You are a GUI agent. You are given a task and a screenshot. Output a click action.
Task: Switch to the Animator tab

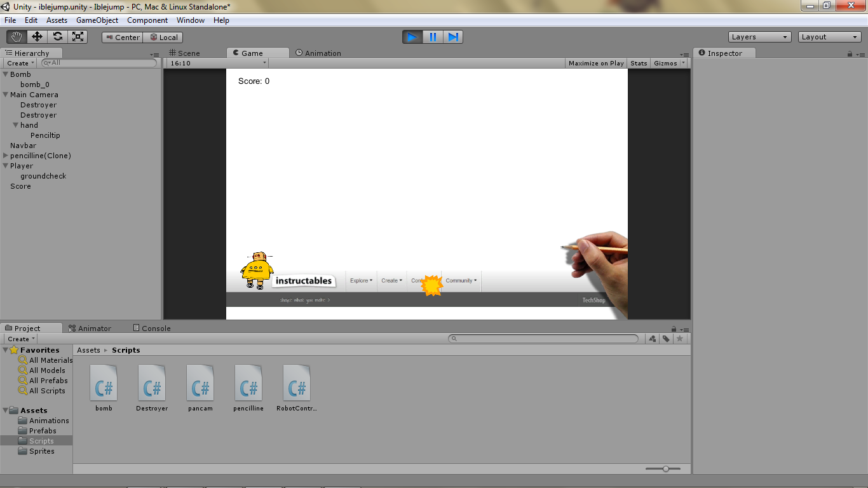pos(90,329)
